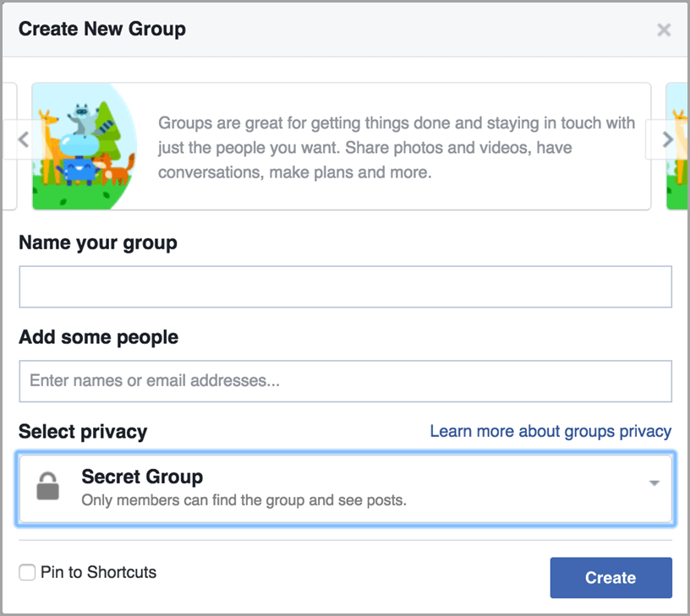Click the Select privacy heading
This screenshot has width=690, height=616.
[83, 432]
